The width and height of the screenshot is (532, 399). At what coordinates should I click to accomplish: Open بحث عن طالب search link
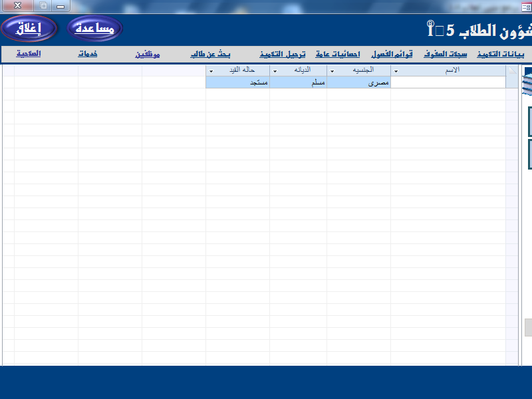click(x=210, y=54)
